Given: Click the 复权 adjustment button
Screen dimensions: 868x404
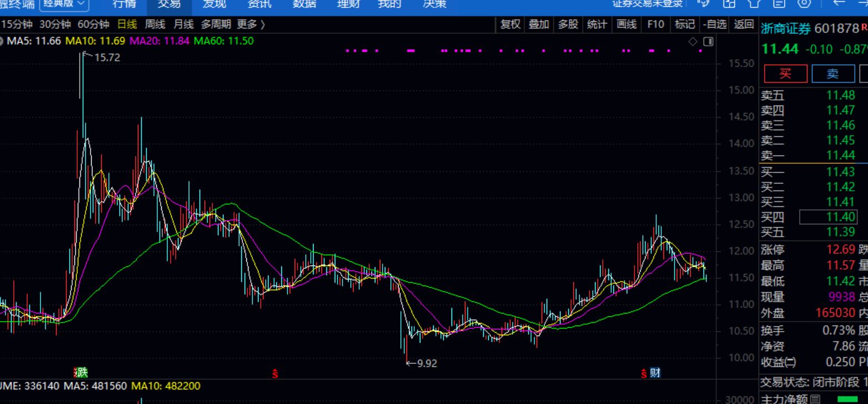Looking at the screenshot, I should coord(510,24).
